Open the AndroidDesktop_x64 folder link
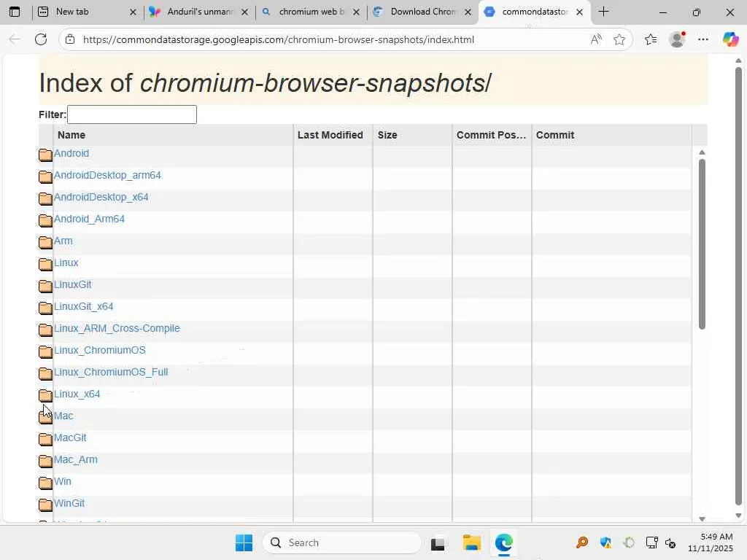 point(101,197)
